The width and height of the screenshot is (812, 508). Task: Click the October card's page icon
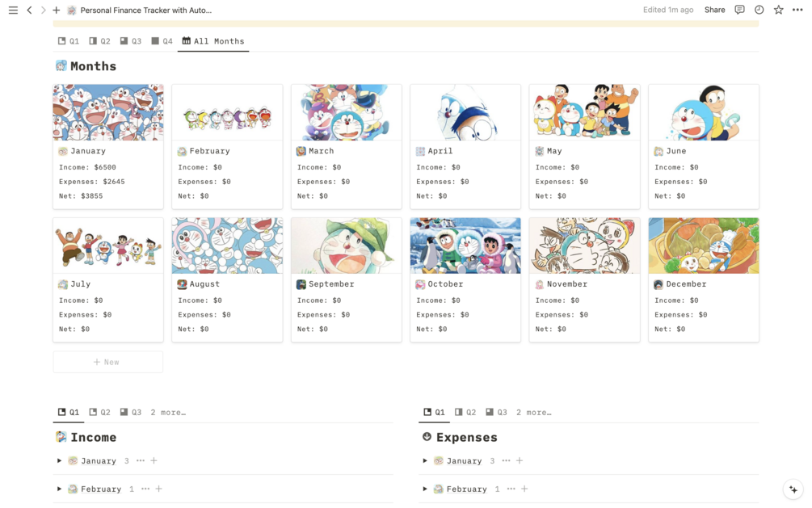tap(420, 284)
